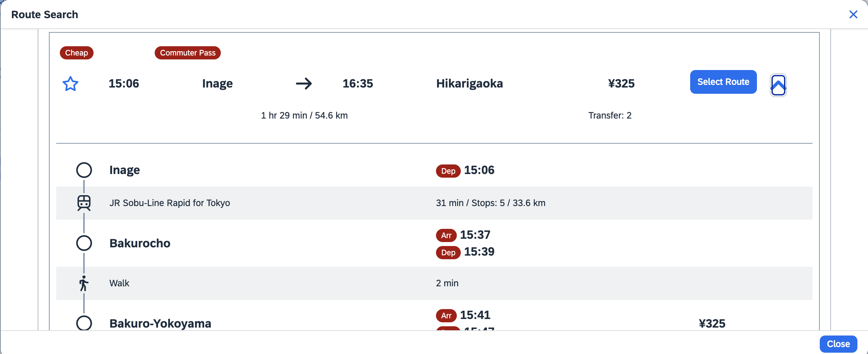Click the Arr badge next to 15:37
This screenshot has width=868, height=354.
(446, 235)
